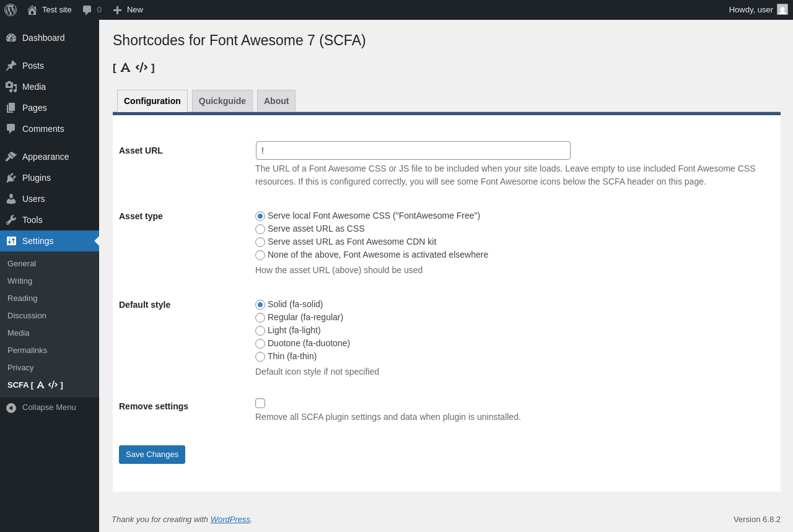This screenshot has width=793, height=532.
Task: Focus the Asset URL input field
Action: (x=413, y=150)
